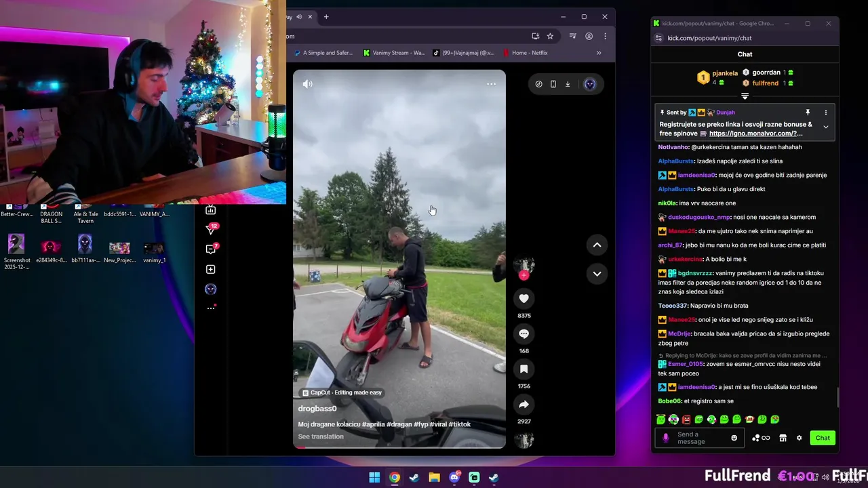Open Chrome media controls icon
Viewport: 868px width, 488px height.
click(573, 36)
